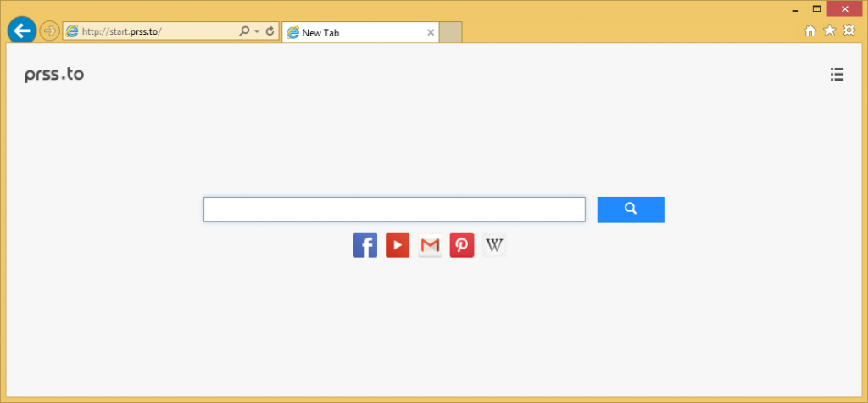Click the prss.to logo

54,75
